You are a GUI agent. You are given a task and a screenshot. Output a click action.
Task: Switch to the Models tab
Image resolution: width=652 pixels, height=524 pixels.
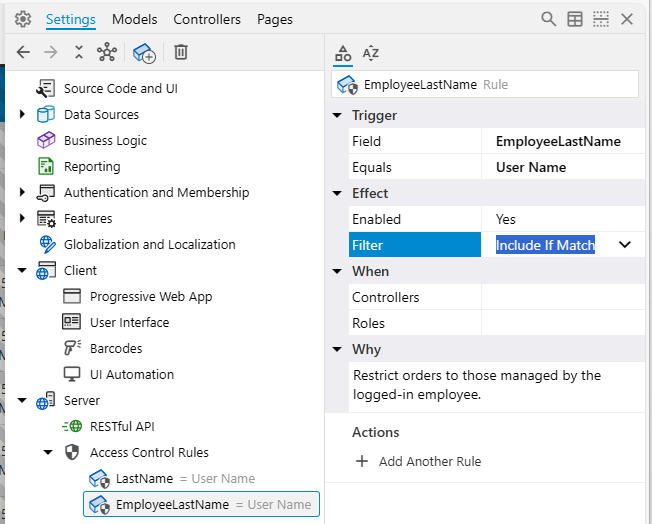click(x=134, y=19)
